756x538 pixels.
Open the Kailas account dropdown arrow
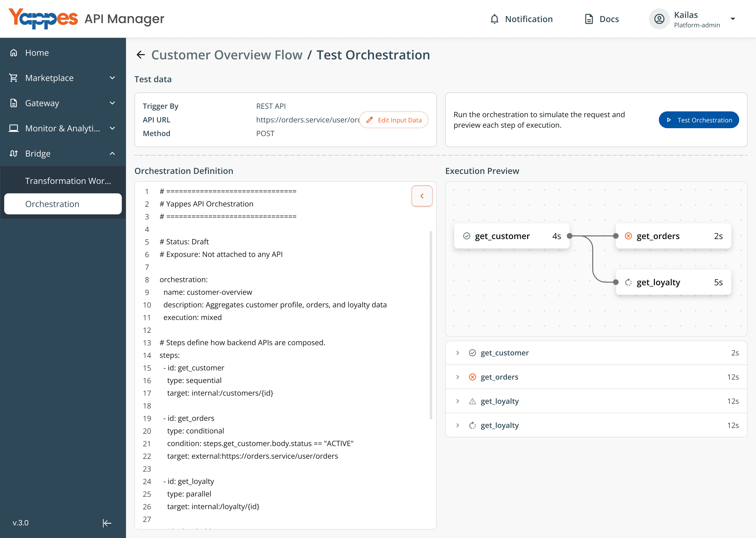click(x=733, y=19)
